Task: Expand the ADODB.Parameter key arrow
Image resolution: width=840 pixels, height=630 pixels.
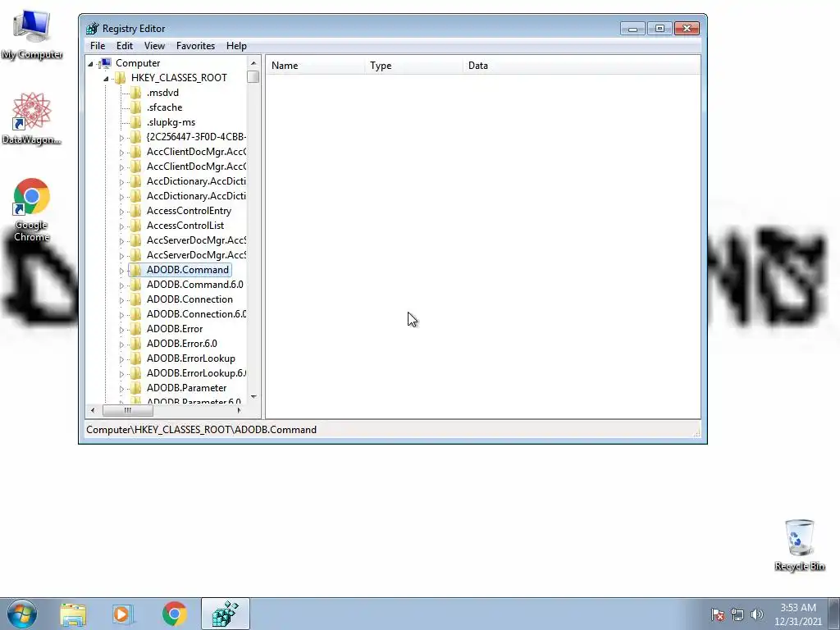Action: coord(121,388)
